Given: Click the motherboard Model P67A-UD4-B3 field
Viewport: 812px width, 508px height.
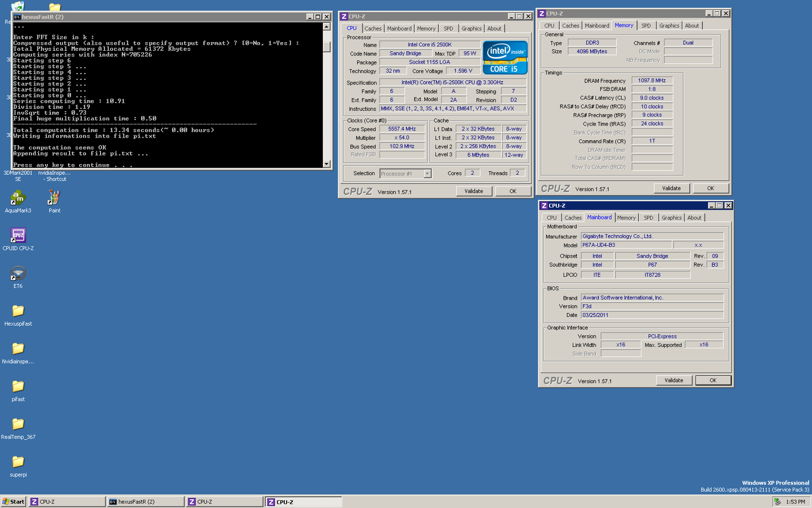Looking at the screenshot, I should (x=626, y=245).
